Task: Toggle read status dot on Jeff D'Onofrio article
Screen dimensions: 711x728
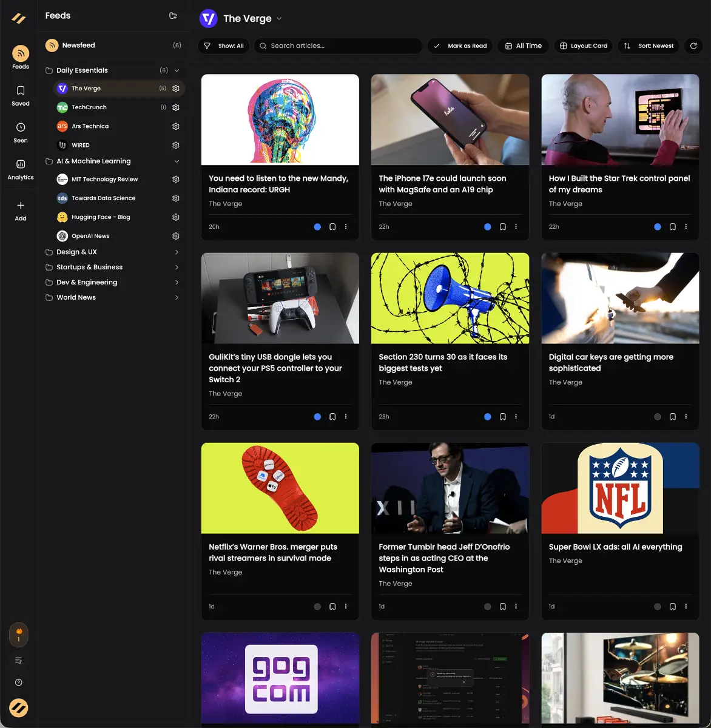Action: click(488, 607)
